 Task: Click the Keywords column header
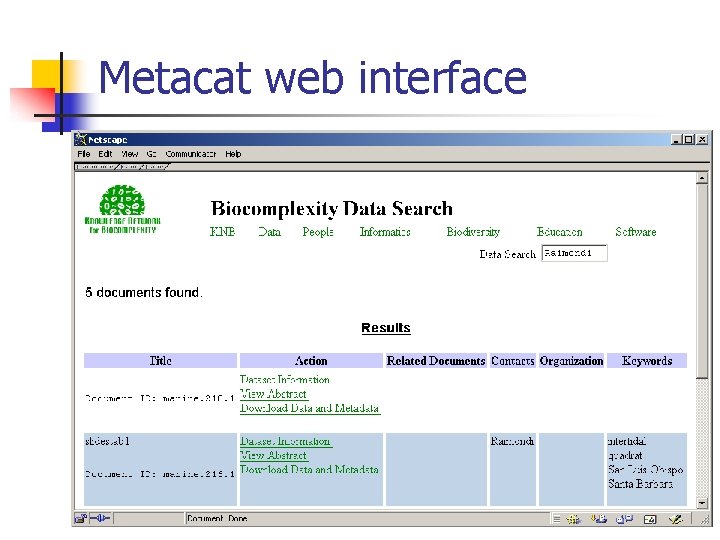(x=647, y=361)
